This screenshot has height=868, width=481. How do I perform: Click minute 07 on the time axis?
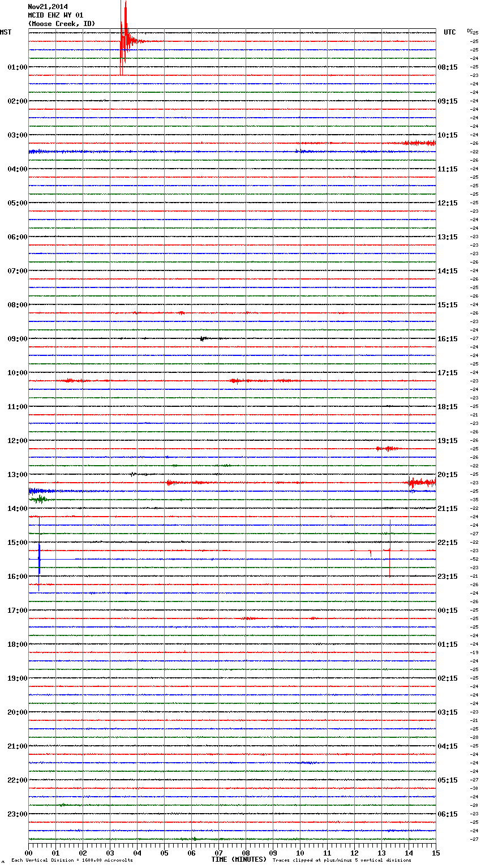(x=218, y=852)
